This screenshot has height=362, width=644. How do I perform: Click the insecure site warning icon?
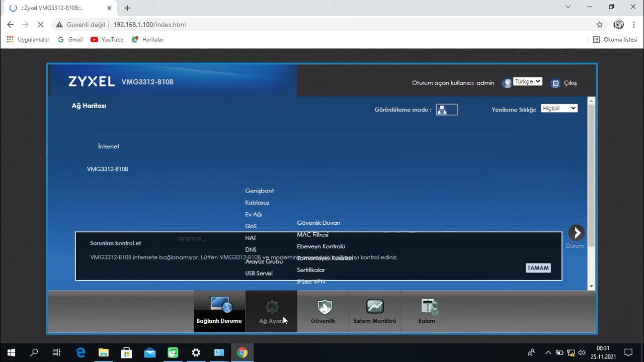(x=59, y=25)
